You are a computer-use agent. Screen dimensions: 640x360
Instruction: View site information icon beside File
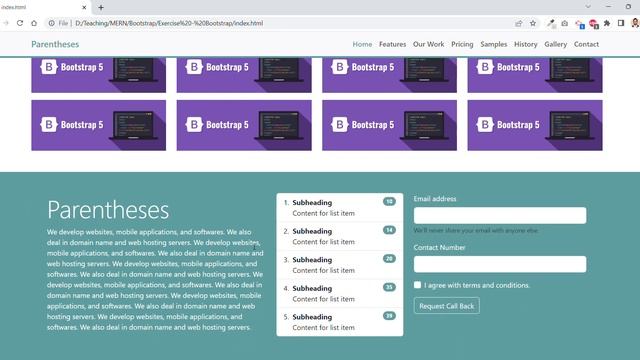[x=51, y=23]
